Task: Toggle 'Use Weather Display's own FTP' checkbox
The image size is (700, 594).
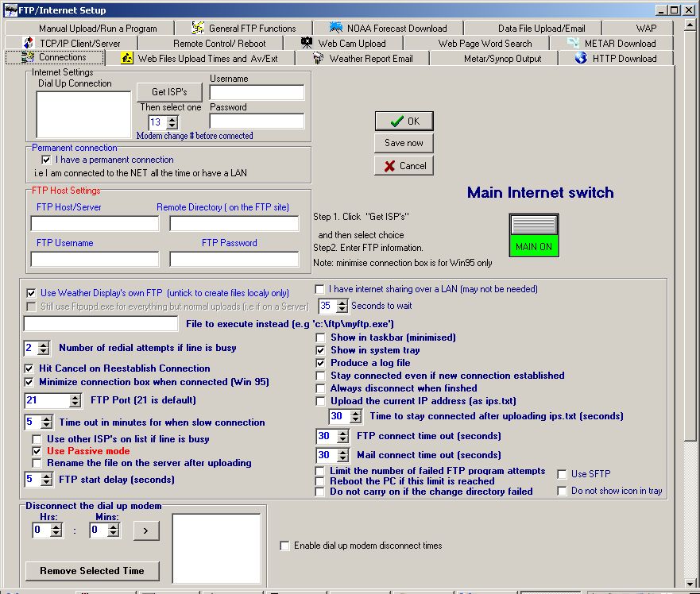Action: 31,293
